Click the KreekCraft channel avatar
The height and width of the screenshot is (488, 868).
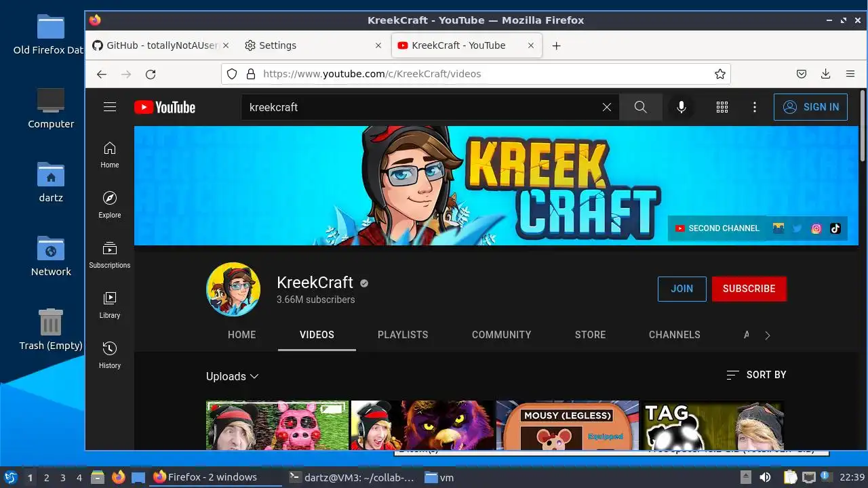point(233,289)
